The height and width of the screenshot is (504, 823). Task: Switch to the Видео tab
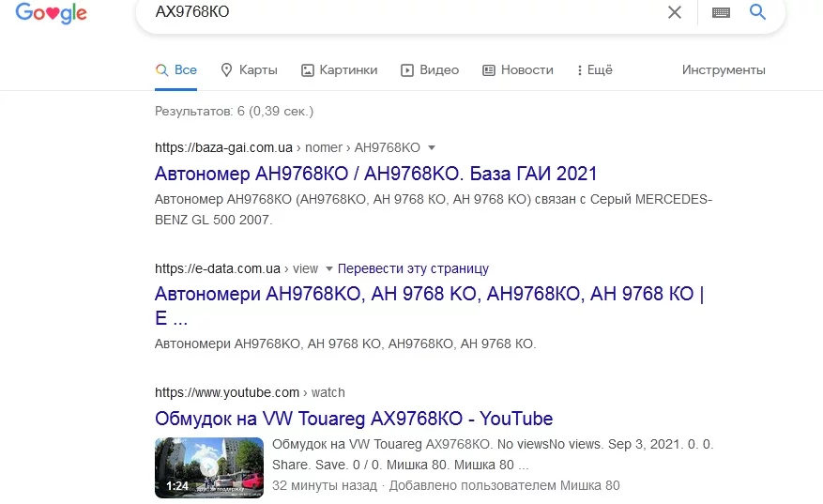[430, 69]
